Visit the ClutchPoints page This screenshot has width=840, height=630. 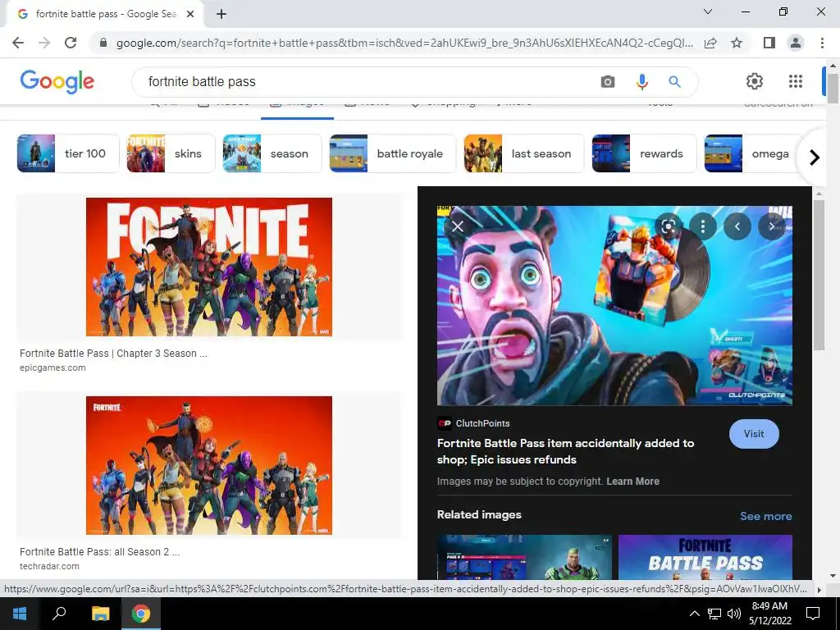754,434
